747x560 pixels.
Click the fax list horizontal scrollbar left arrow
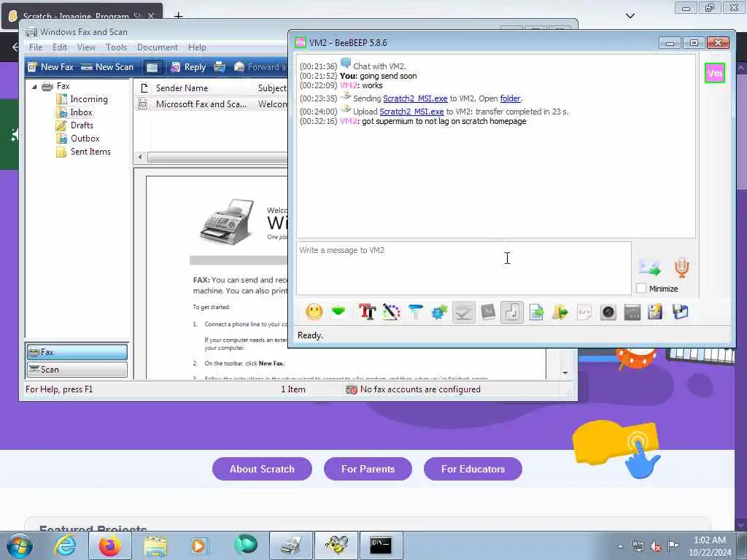point(140,157)
